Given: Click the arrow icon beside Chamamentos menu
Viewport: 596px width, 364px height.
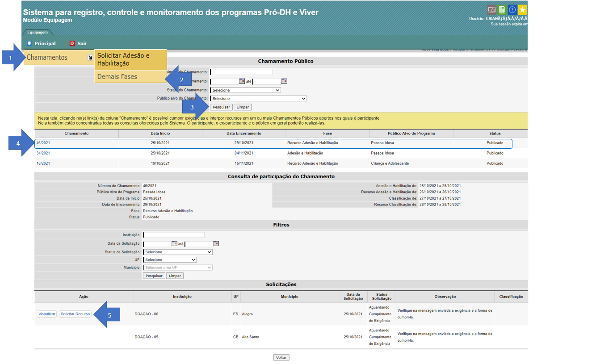Looking at the screenshot, I should (x=90, y=58).
